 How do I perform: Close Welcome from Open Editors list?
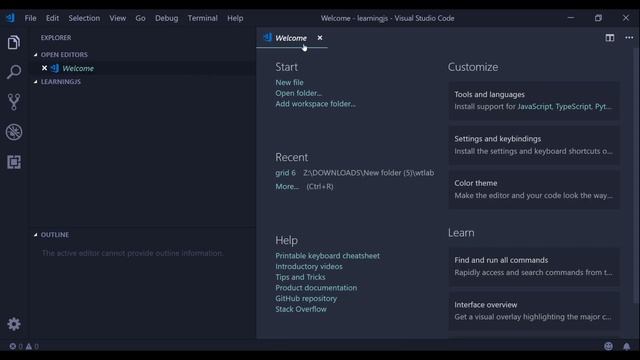click(x=44, y=68)
